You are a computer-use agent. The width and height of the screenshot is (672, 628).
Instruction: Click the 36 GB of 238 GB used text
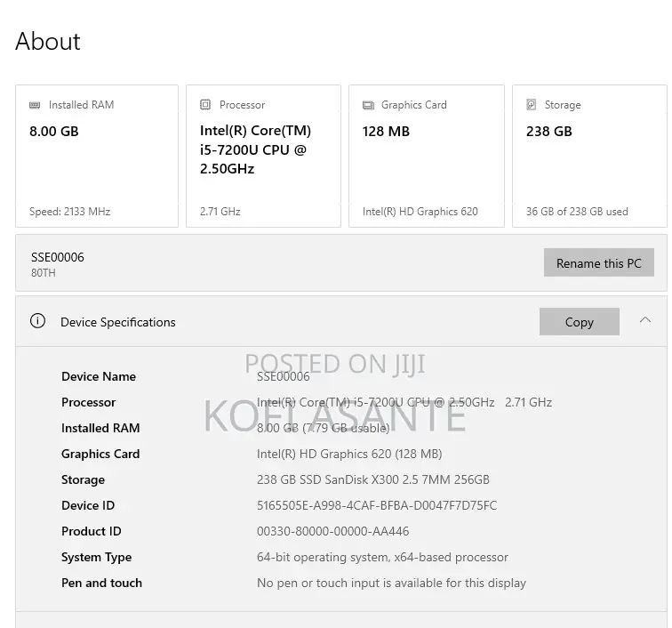[577, 212]
